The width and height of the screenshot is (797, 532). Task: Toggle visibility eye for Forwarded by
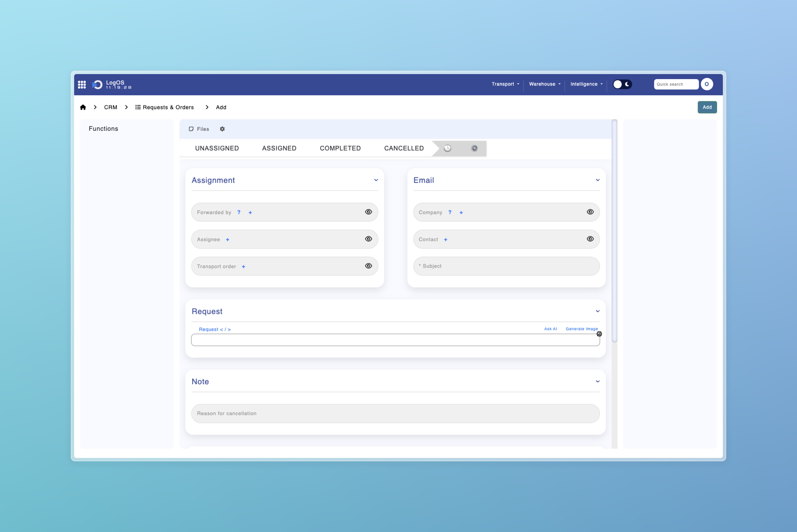pyautogui.click(x=368, y=212)
